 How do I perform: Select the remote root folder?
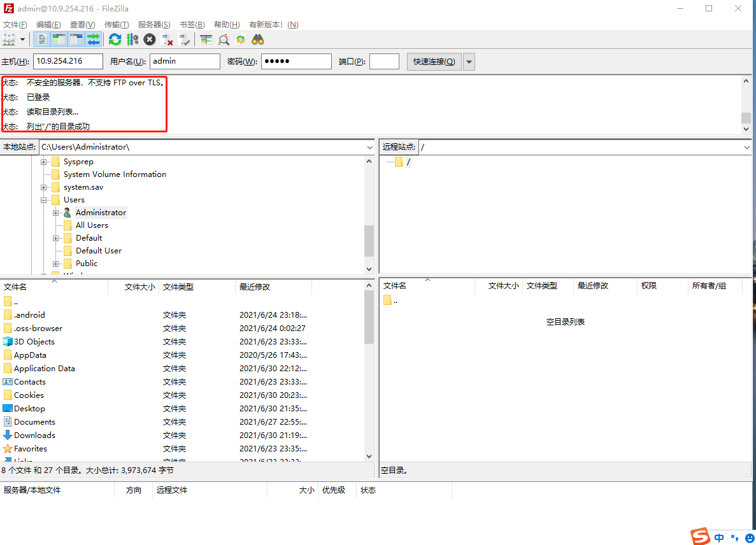(x=408, y=162)
